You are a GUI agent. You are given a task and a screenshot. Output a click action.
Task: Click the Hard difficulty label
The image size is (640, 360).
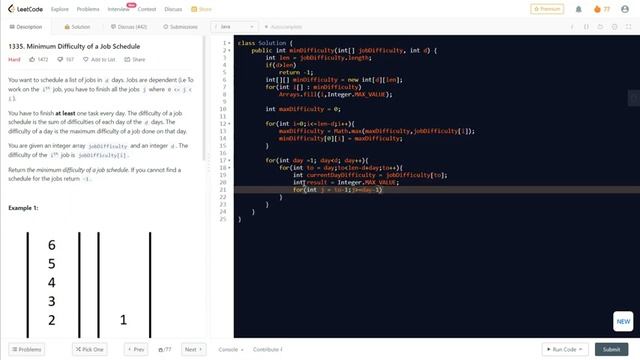tap(14, 60)
